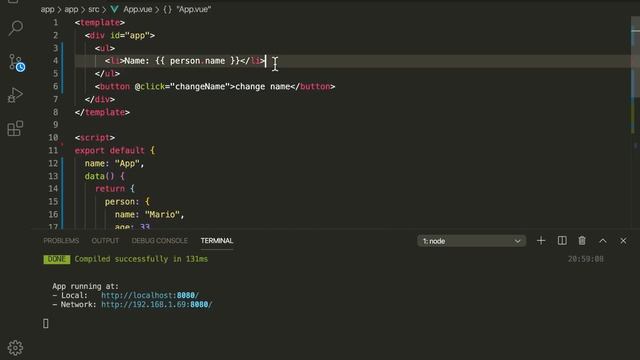Image resolution: width=640 pixels, height=360 pixels.
Task: Click the 'export default {' line
Action: tap(115, 150)
